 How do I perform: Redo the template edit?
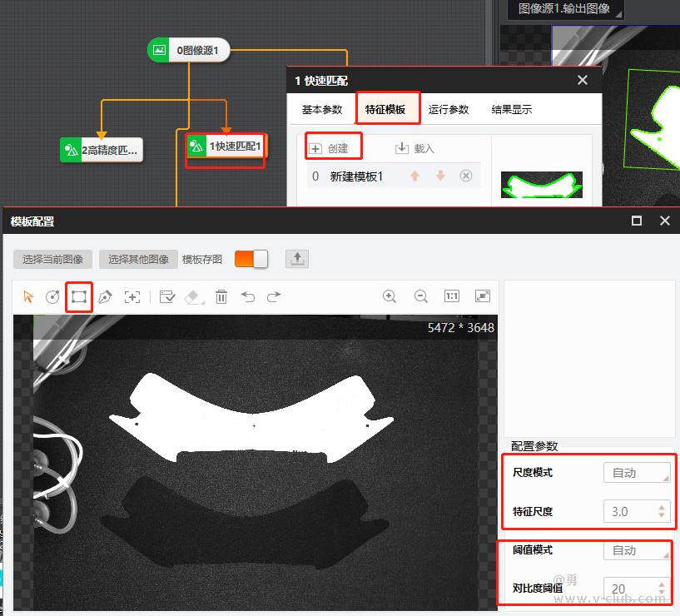click(274, 296)
